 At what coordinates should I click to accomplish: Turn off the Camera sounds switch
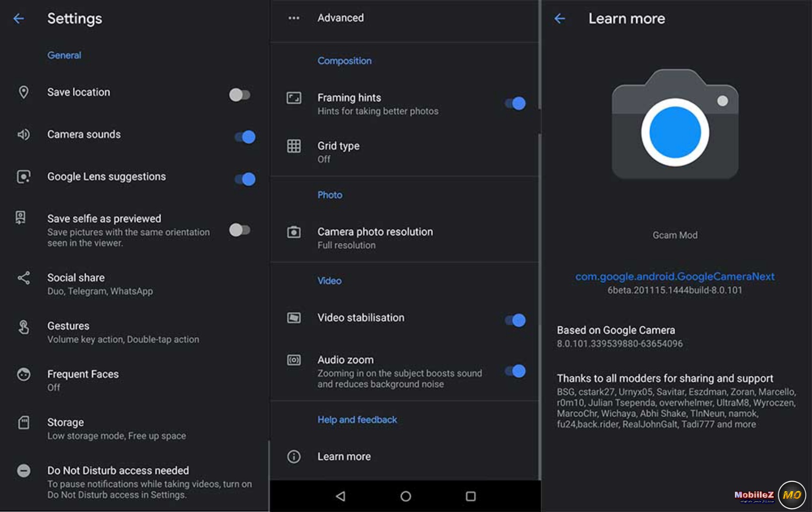(x=245, y=137)
